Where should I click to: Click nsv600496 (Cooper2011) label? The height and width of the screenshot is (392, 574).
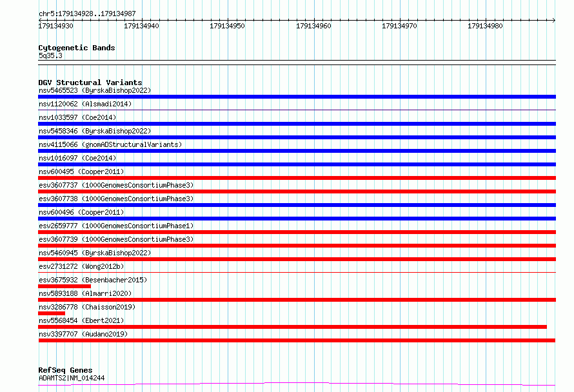tap(81, 212)
